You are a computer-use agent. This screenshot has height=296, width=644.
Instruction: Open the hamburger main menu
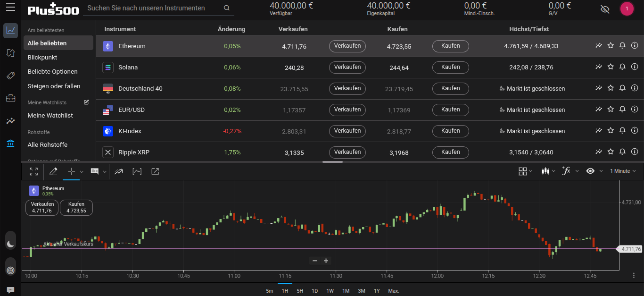pos(10,8)
